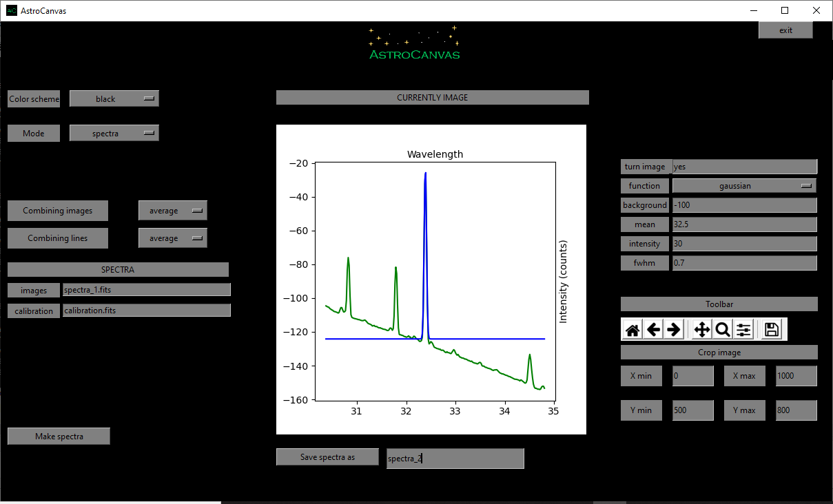Click the Intensity (counts) axis label

tap(563, 282)
